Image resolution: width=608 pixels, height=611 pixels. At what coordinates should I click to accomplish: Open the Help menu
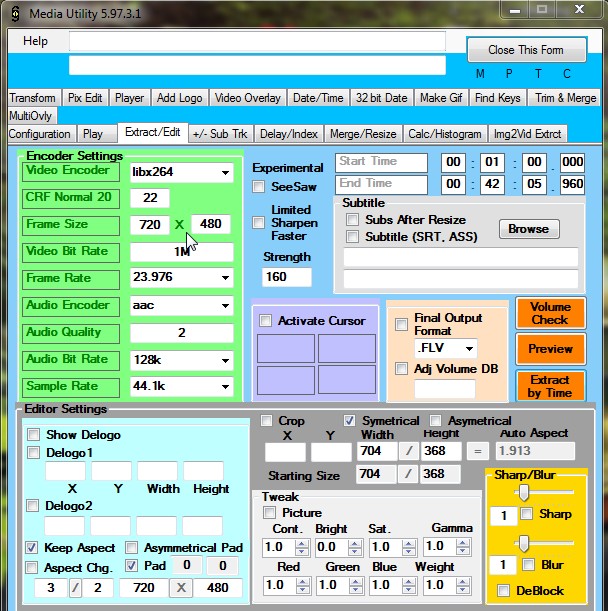35,41
